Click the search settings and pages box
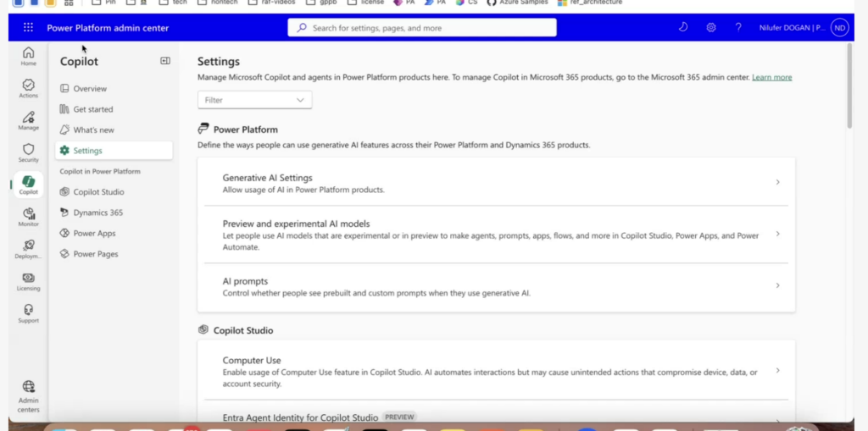 point(422,28)
